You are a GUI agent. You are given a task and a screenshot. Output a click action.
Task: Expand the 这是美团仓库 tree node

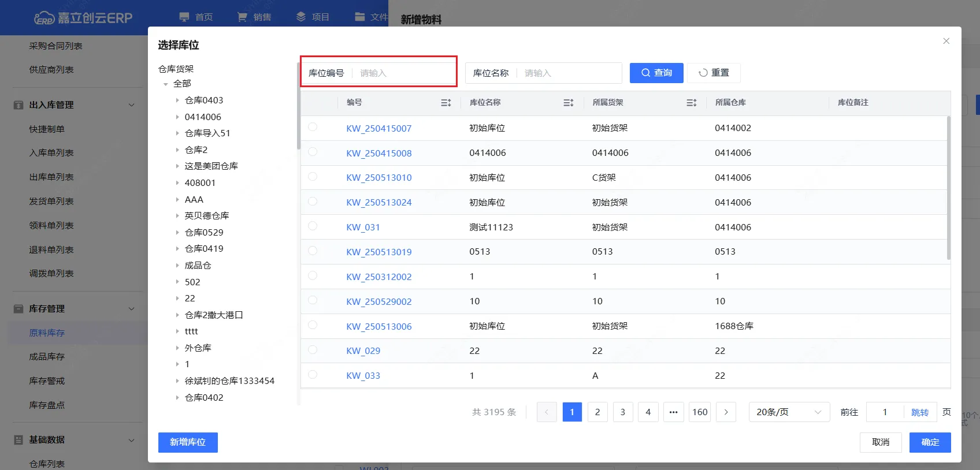[x=177, y=166]
